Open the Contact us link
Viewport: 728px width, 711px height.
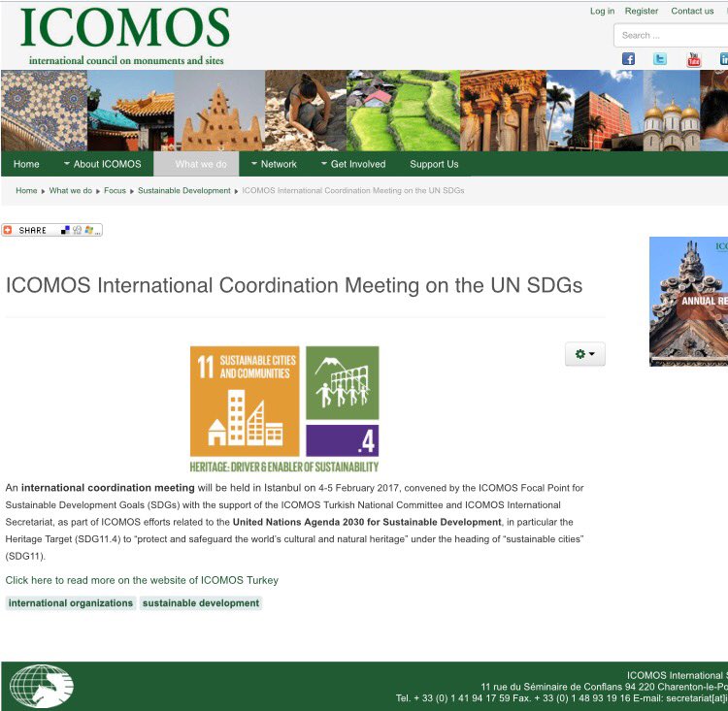[x=692, y=11]
